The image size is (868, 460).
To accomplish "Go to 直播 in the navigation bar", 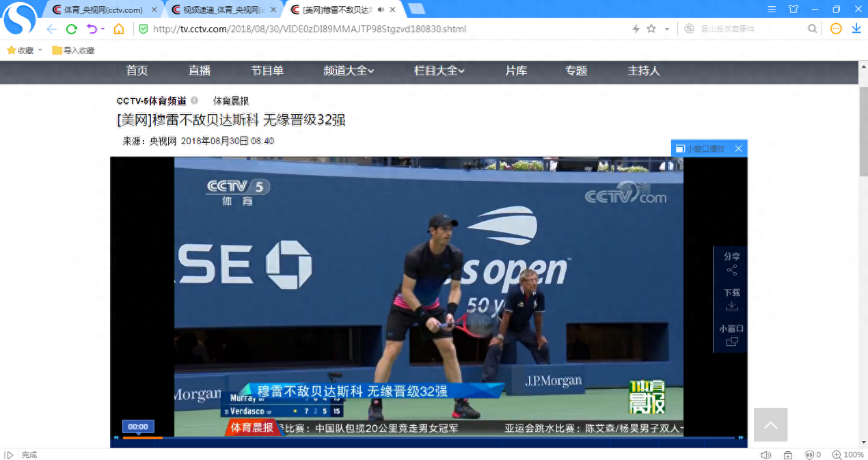I will click(200, 70).
